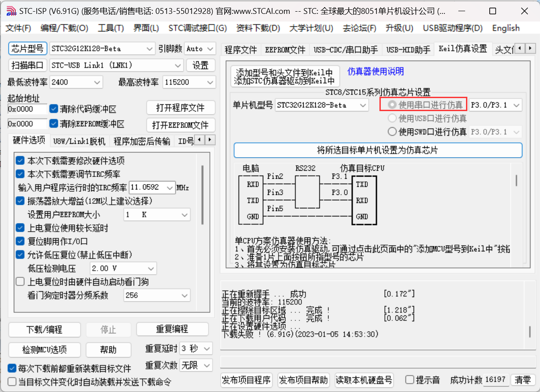Open serial port dropdown STC-USB Link1

point(116,65)
